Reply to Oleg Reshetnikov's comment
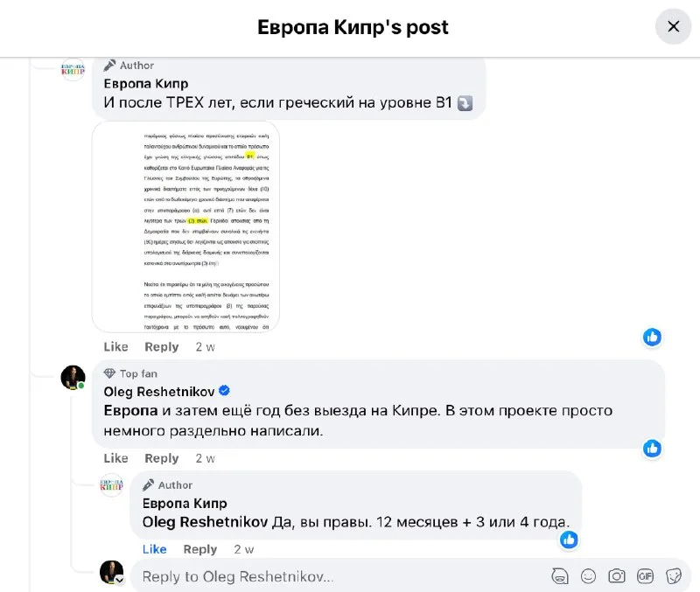The width and height of the screenshot is (700, 592). [162, 458]
